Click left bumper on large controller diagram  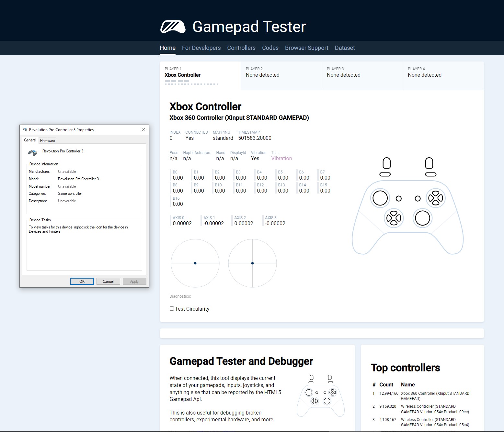(x=385, y=174)
